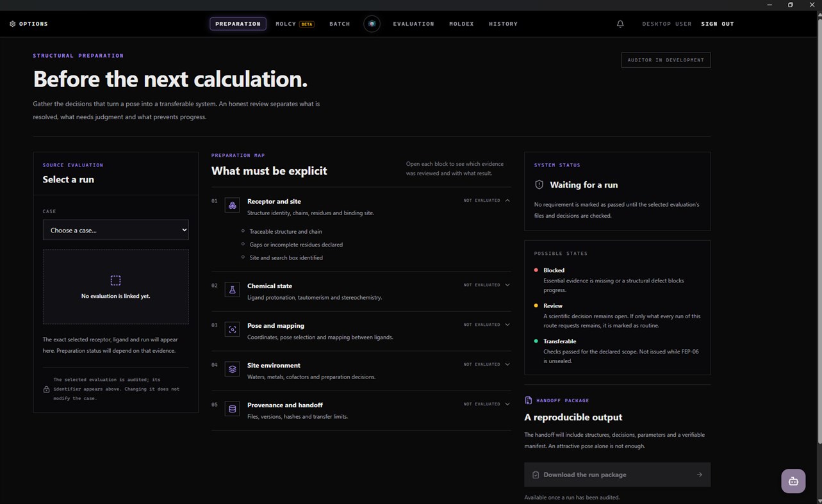Click the Receptor and site molecule icon
This screenshot has width=822, height=504.
click(x=232, y=205)
